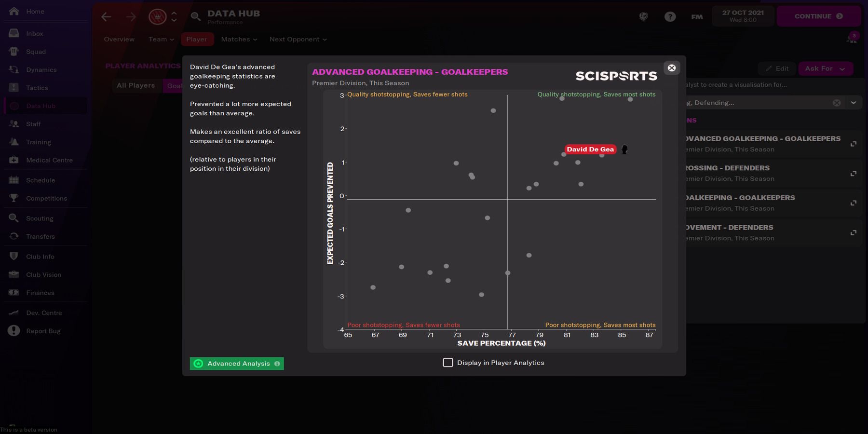Expand the Crossing - Defenders visualisation

tap(853, 174)
